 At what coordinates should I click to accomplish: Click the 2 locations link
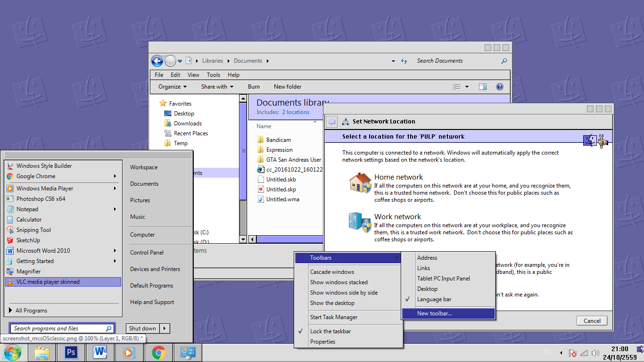coord(296,112)
